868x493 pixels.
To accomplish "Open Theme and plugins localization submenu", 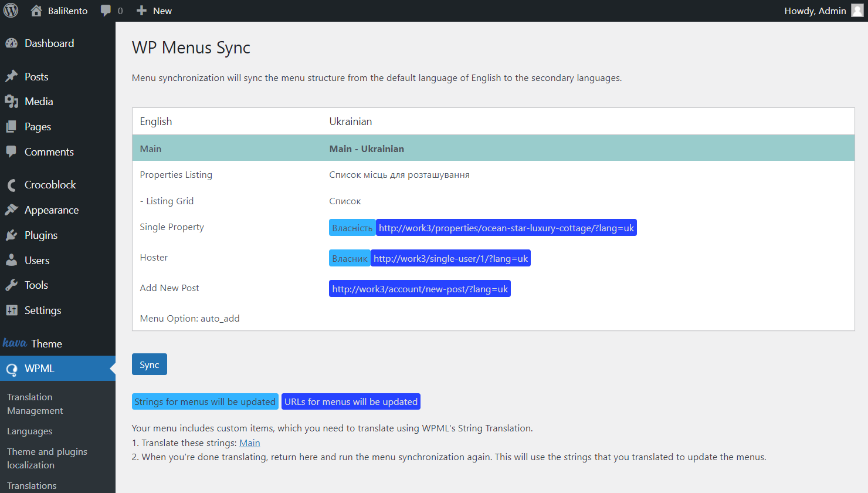I will (47, 458).
